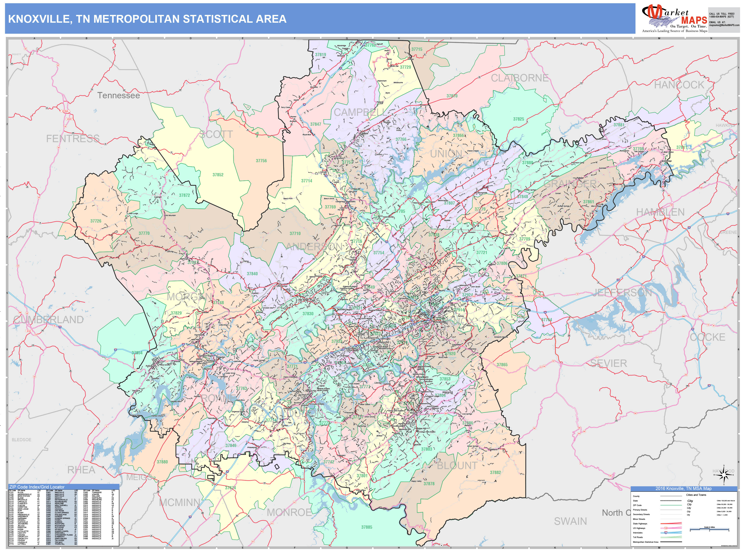Click ZIP code 37847 area label
Screen dimensions: 747x560
(315, 124)
